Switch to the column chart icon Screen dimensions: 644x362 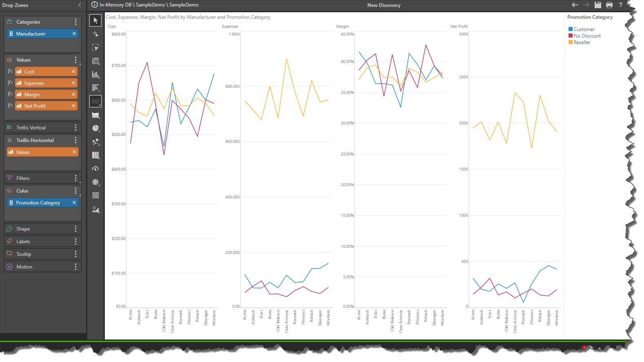(x=95, y=74)
